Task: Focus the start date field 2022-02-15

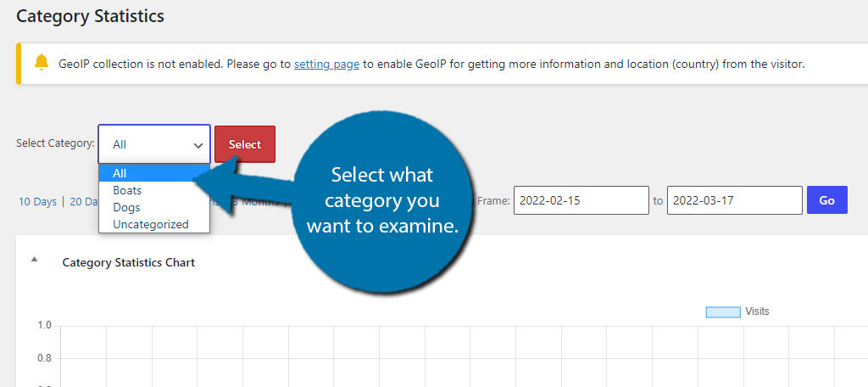Action: click(x=581, y=200)
